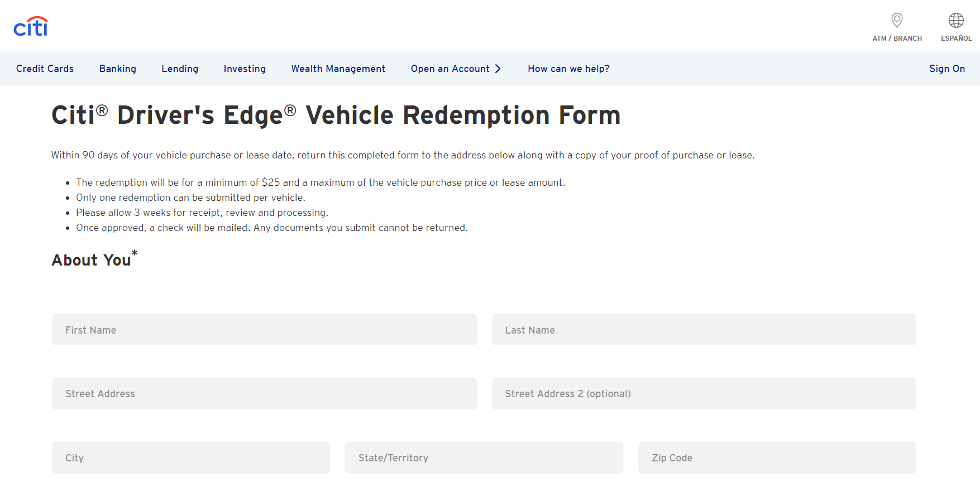Focus the Street Address 2 (optional) field
This screenshot has width=980, height=482.
coord(704,394)
